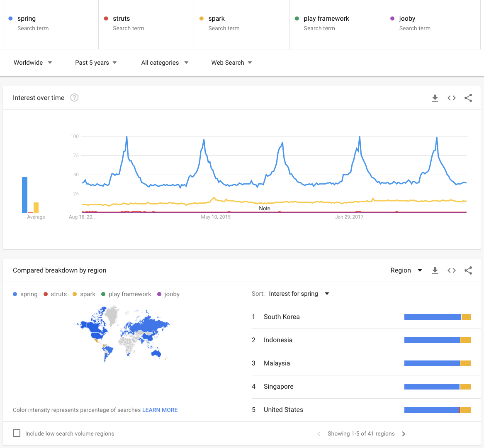
Task: Go to next page of regions
Action: (x=404, y=434)
